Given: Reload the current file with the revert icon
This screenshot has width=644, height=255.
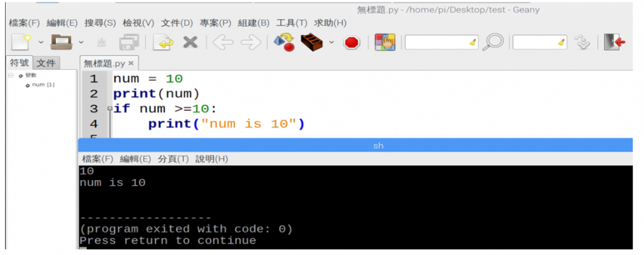Looking at the screenshot, I should click(163, 42).
